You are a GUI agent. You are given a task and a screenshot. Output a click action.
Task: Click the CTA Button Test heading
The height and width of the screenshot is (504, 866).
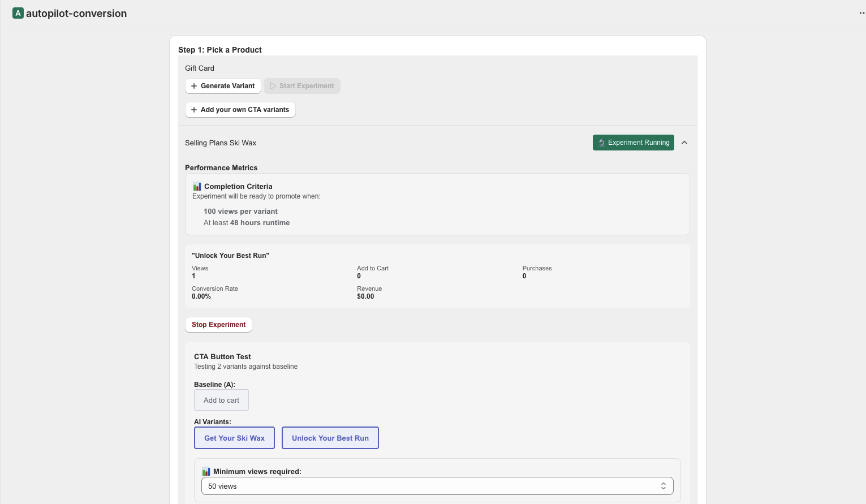tap(222, 356)
